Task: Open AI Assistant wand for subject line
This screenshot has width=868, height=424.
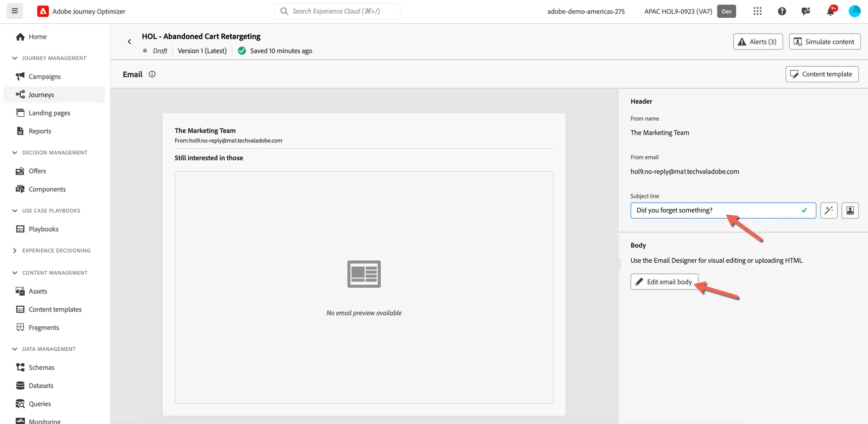Action: pos(829,210)
